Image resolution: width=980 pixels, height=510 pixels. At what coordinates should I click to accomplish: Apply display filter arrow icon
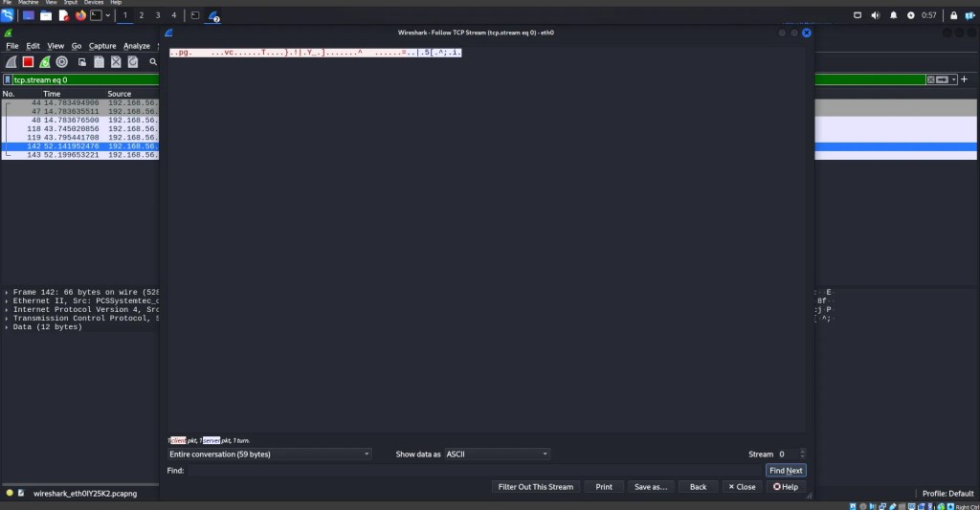point(943,79)
